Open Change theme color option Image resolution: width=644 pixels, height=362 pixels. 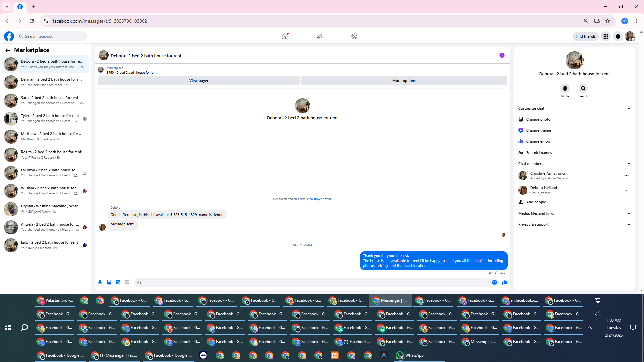(x=538, y=130)
